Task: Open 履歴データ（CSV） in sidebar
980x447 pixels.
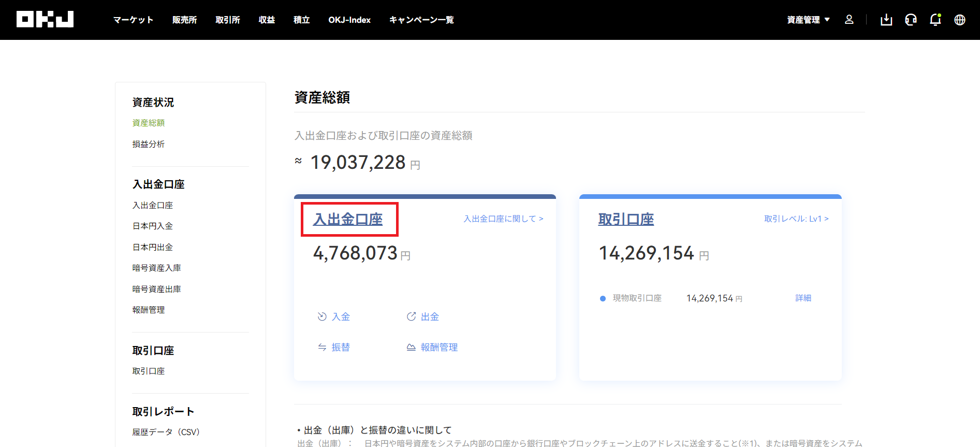Action: [166, 432]
